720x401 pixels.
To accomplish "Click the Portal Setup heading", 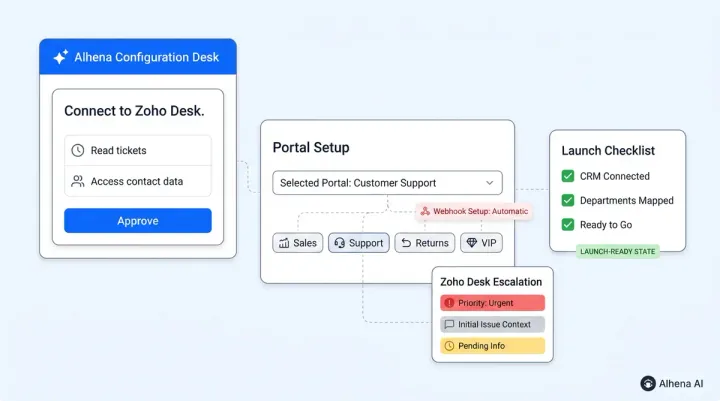I will click(x=311, y=147).
